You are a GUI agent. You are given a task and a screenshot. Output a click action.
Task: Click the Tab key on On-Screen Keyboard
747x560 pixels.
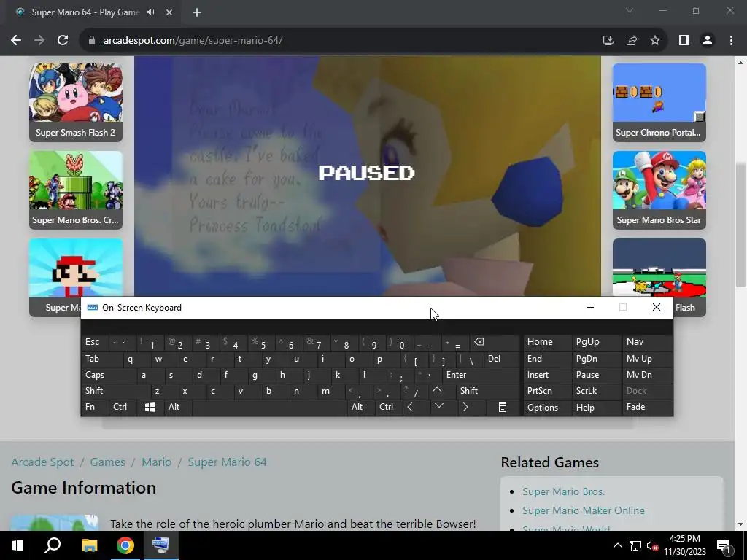(x=102, y=359)
